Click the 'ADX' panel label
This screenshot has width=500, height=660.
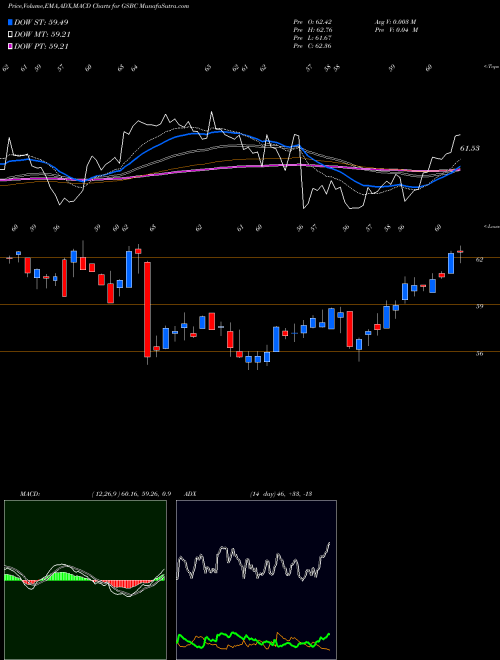click(x=190, y=494)
